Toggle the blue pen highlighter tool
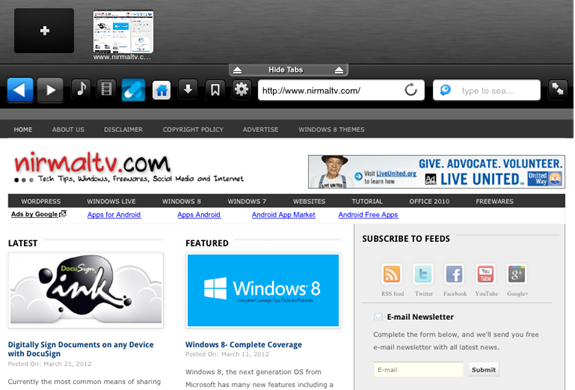The height and width of the screenshot is (390, 575). click(x=133, y=90)
